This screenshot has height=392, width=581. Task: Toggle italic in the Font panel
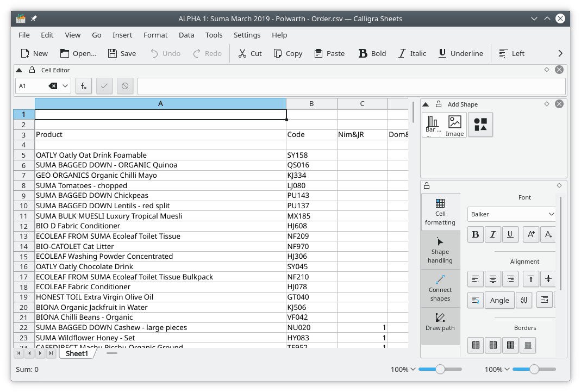[x=493, y=234]
